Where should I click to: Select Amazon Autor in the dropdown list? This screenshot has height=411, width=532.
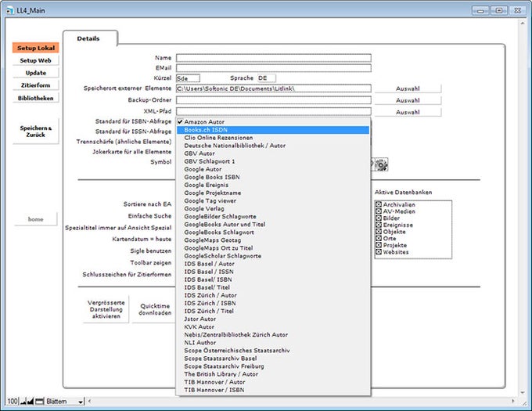point(273,122)
